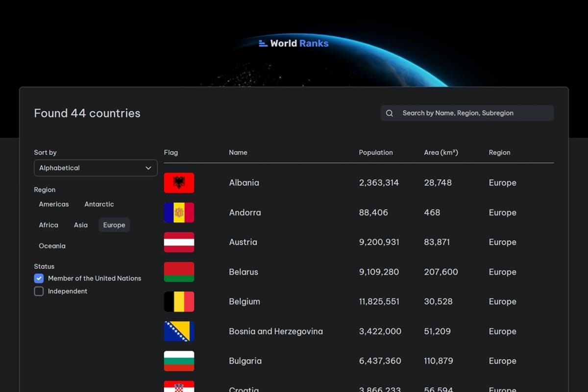
Task: Click Andorra's population 88,406
Action: click(373, 213)
